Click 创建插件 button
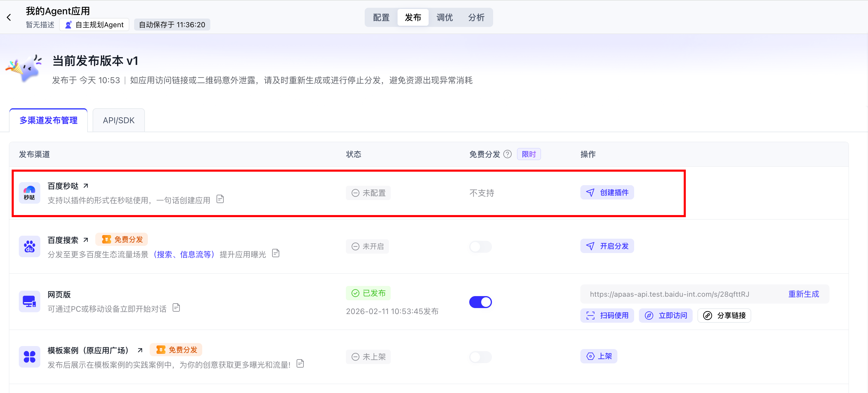 pyautogui.click(x=607, y=193)
